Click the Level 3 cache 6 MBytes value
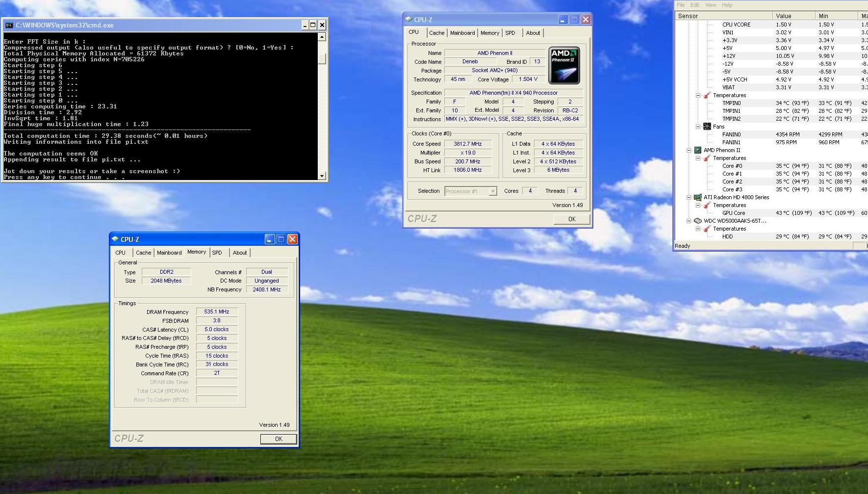This screenshot has width=868, height=494. (559, 170)
